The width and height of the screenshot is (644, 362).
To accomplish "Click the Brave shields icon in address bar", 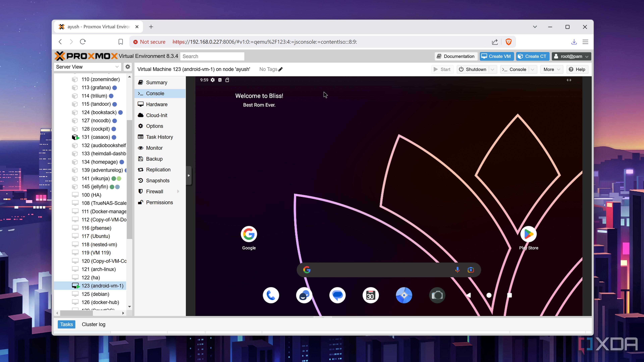I will pyautogui.click(x=508, y=42).
